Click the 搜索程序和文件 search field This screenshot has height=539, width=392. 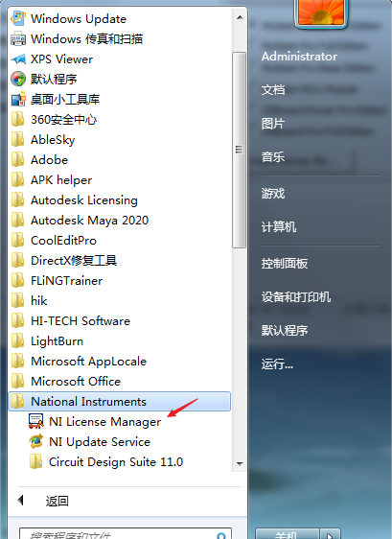(126, 534)
